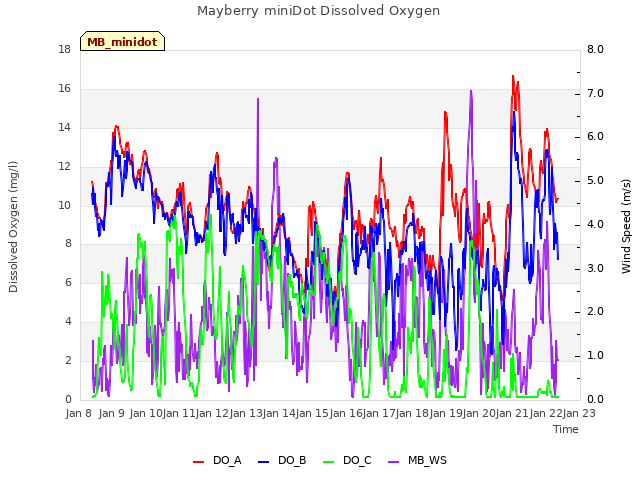The width and height of the screenshot is (640, 480).
Task: Click the 8.0 value on right axis
Action: [x=595, y=50]
